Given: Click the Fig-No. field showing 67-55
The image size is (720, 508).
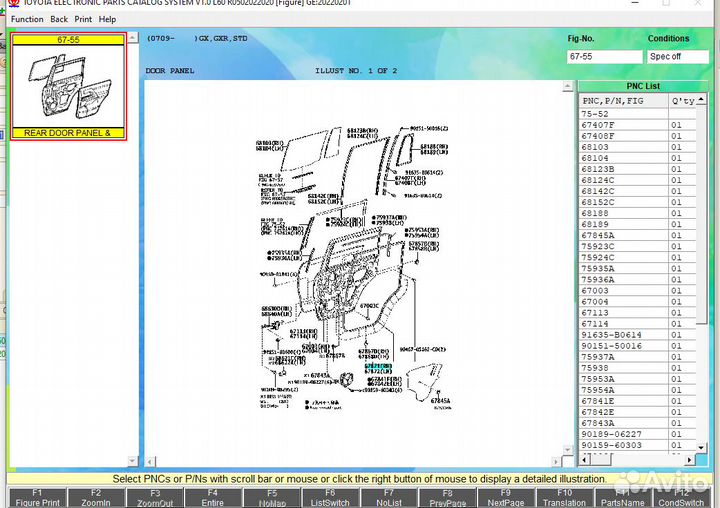Looking at the screenshot, I should [604, 57].
